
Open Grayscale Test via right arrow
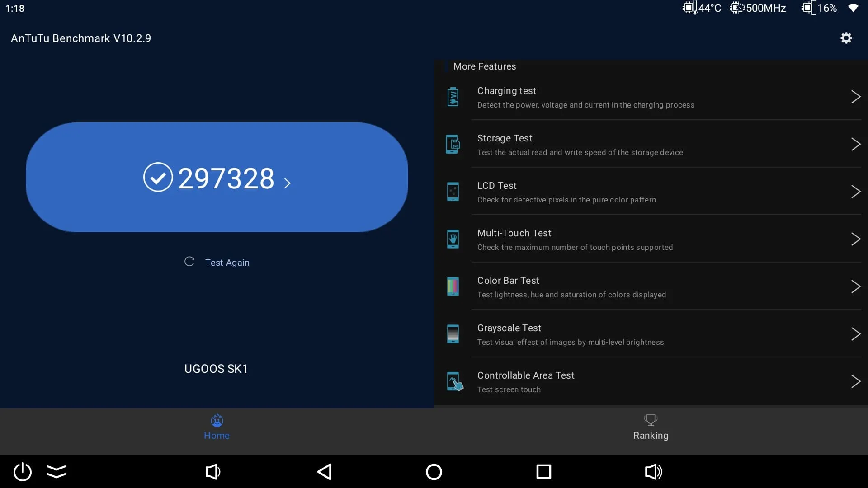pyautogui.click(x=855, y=334)
